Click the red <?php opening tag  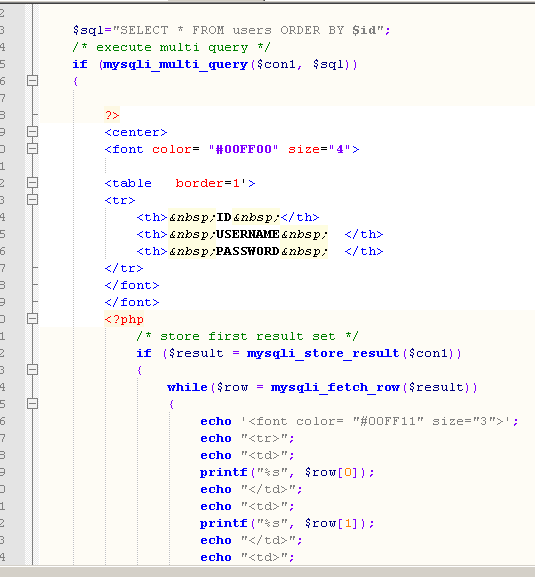pos(124,319)
